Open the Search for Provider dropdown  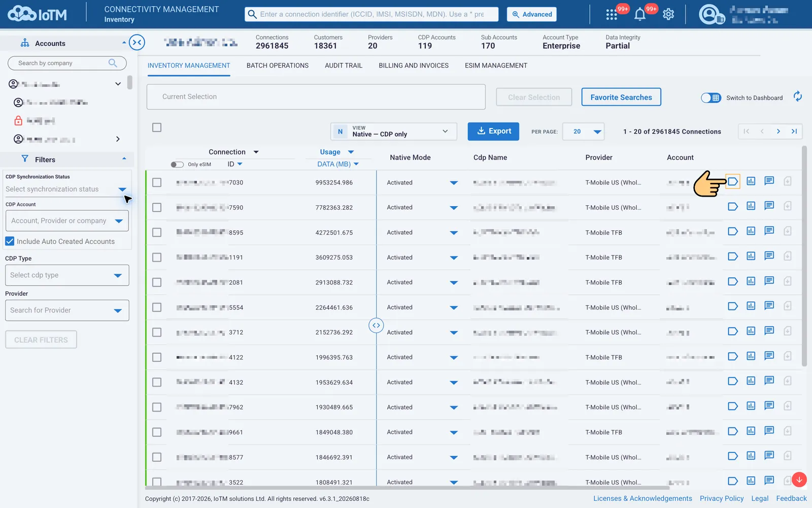tap(67, 310)
